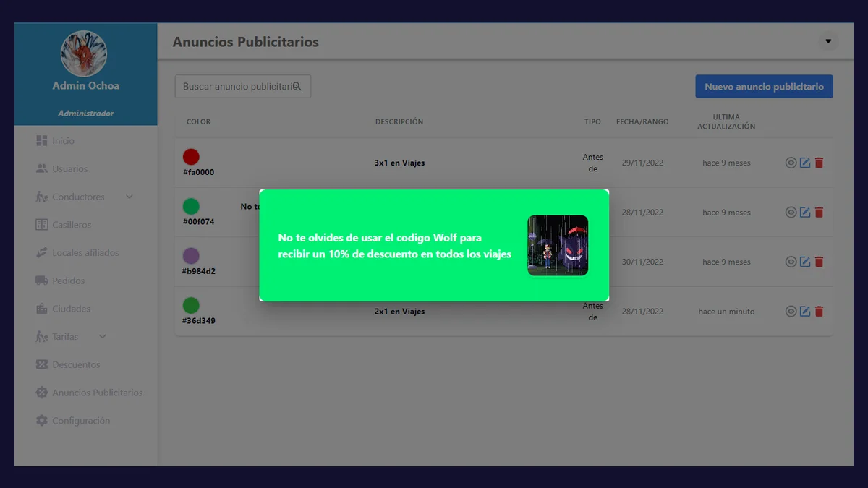Click the Descuentos percent icon
868x488 pixels.
[42, 364]
